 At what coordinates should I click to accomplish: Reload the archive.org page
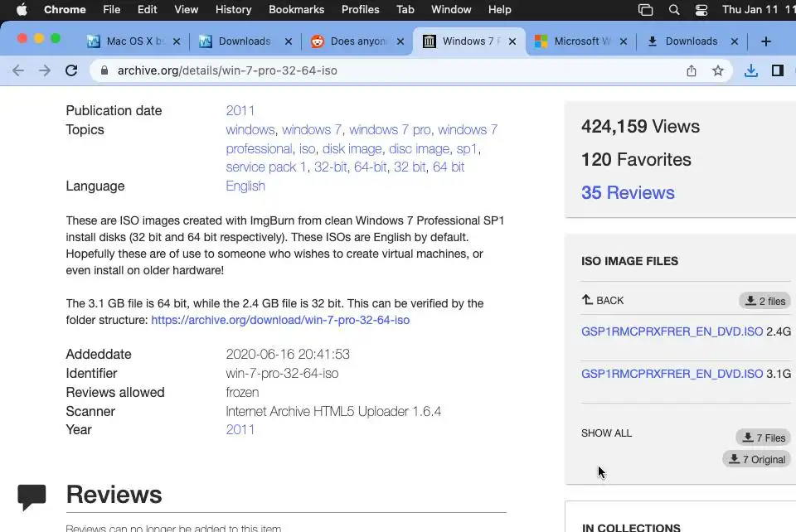click(x=71, y=70)
